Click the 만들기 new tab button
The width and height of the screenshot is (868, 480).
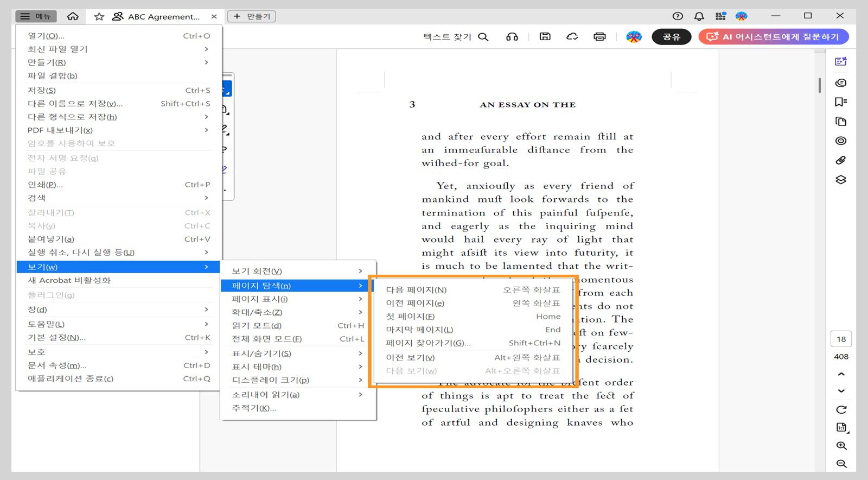[x=251, y=16]
